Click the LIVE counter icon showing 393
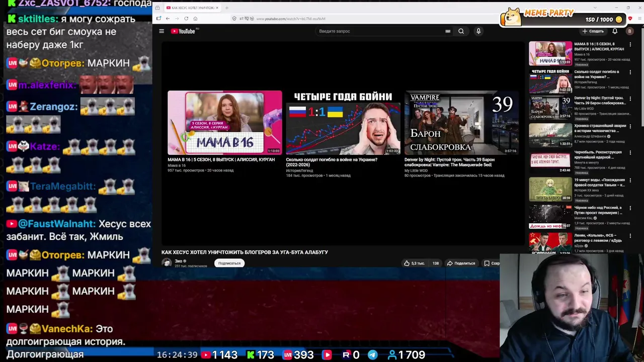644x362 pixels. (287, 355)
